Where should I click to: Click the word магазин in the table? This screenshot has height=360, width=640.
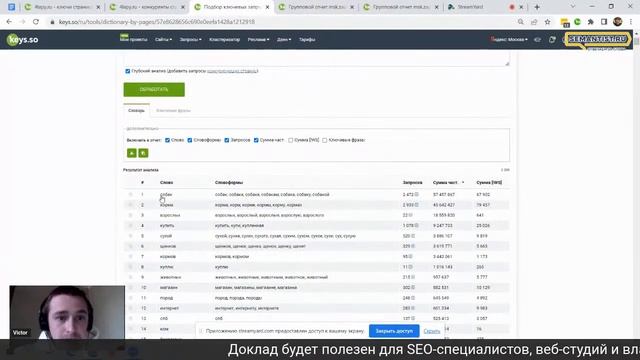click(169, 288)
